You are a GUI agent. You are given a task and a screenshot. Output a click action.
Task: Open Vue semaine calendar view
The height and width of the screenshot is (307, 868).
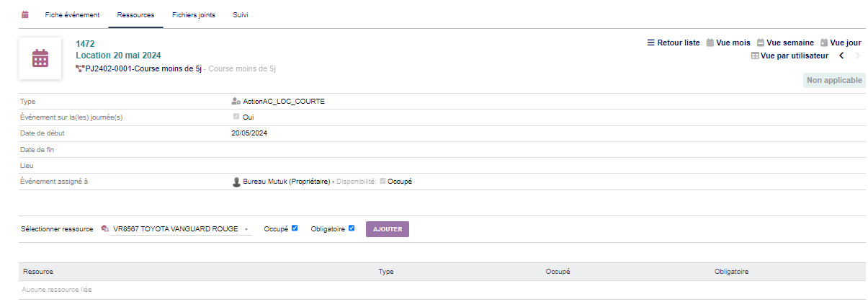tap(785, 43)
